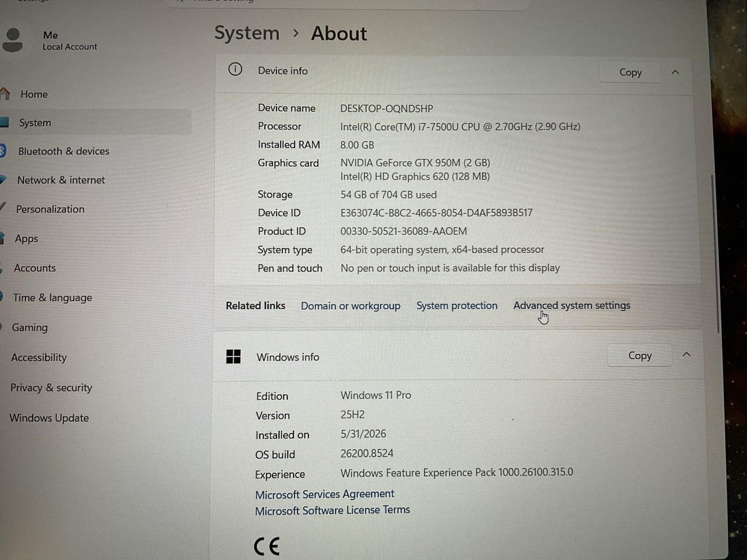The image size is (747, 560).
Task: Open Accessibility settings
Action: coord(39,357)
